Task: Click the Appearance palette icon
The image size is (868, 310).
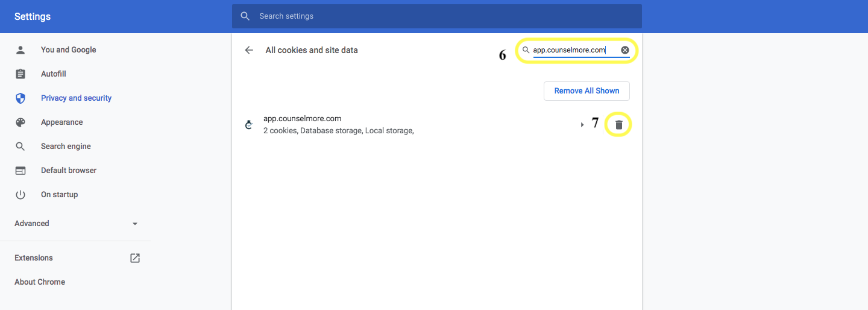Action: coord(20,122)
